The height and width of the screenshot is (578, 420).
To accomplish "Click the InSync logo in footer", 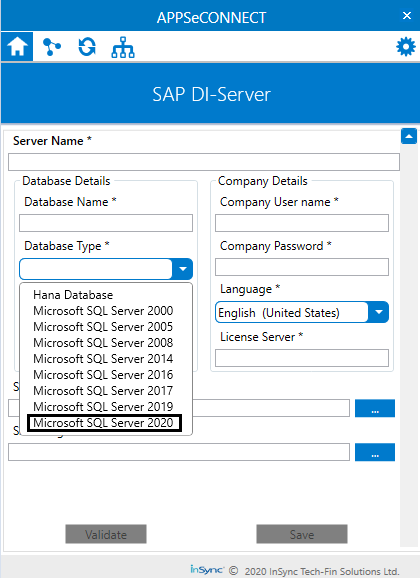I will tap(207, 570).
